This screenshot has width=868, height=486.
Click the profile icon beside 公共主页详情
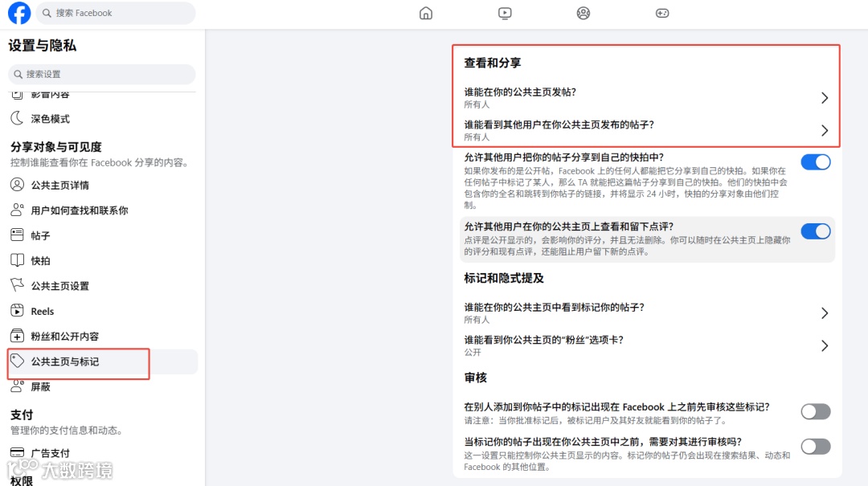coord(17,184)
